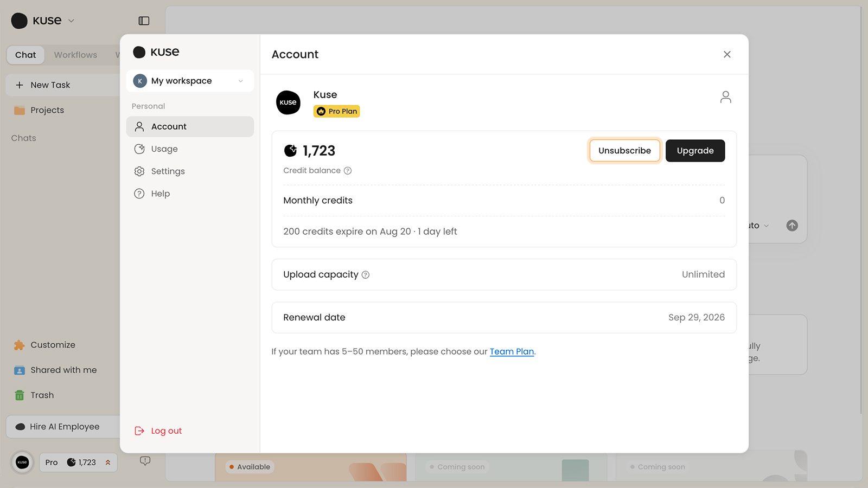Viewport: 868px width, 488px height.
Task: Click the 'Unlimited' upload capacity value
Action: (703, 274)
